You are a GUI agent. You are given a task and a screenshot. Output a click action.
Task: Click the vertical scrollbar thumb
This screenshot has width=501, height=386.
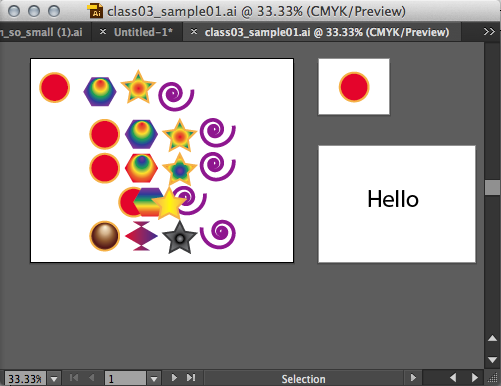[492, 187]
